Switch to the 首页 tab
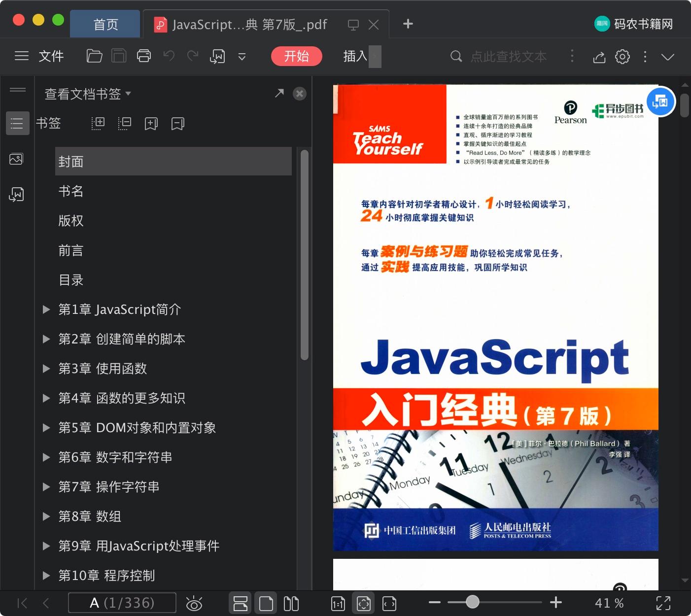Image resolution: width=691 pixels, height=616 pixels. pos(105,24)
